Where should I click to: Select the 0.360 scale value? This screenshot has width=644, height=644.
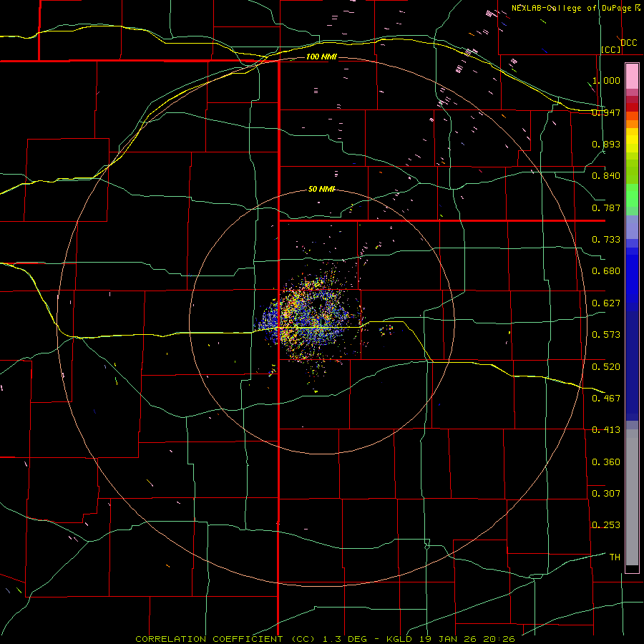pyautogui.click(x=606, y=462)
